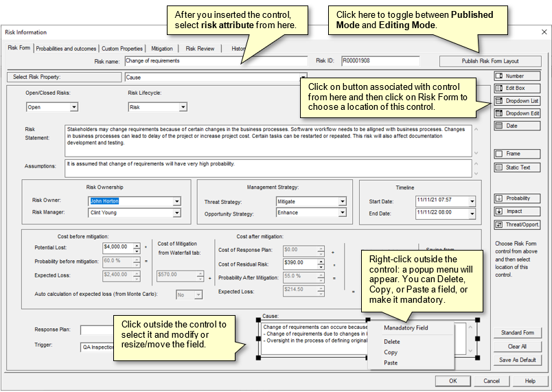Click the Timeline group heading

[405, 187]
